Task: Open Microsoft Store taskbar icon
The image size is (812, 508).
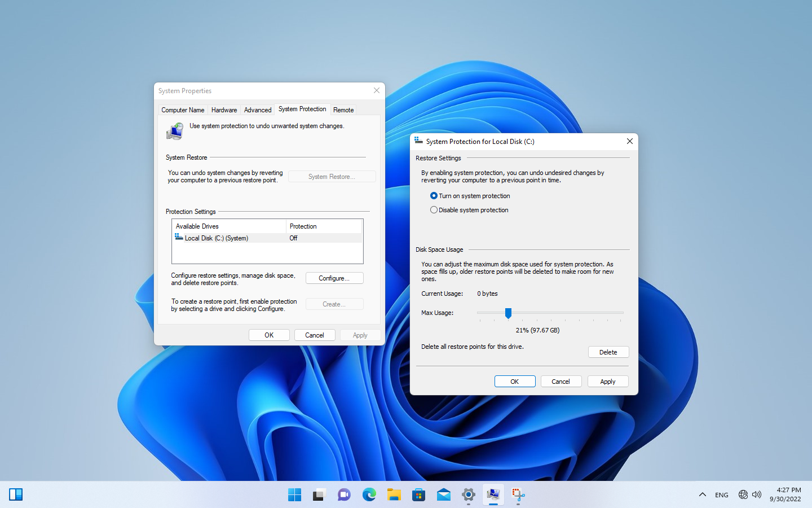Action: coord(418,495)
